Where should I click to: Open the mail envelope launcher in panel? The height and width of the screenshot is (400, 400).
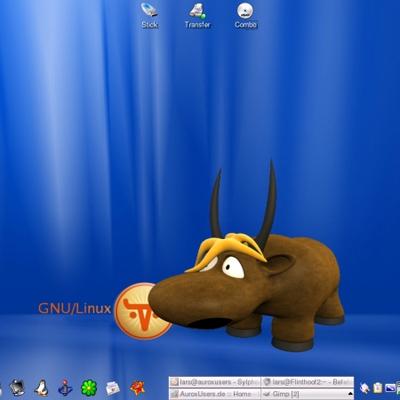pyautogui.click(x=113, y=388)
